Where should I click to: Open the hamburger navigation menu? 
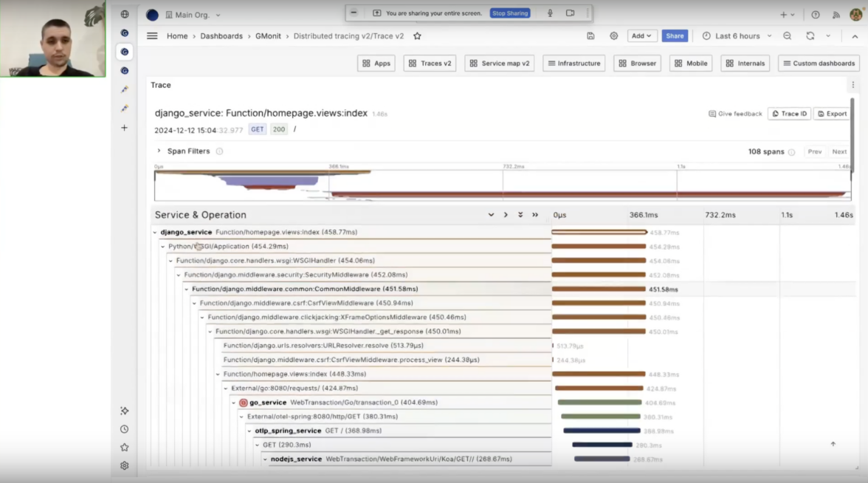click(152, 36)
